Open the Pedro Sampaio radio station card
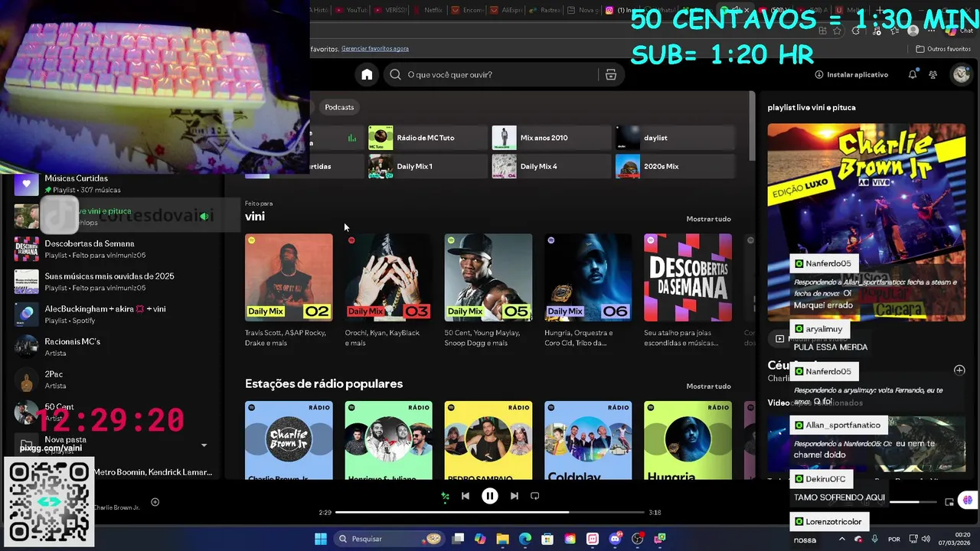This screenshot has width=980, height=551. (x=488, y=440)
